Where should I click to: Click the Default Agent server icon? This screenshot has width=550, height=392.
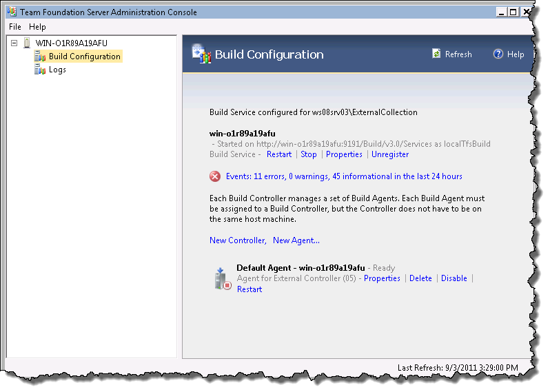click(223, 278)
